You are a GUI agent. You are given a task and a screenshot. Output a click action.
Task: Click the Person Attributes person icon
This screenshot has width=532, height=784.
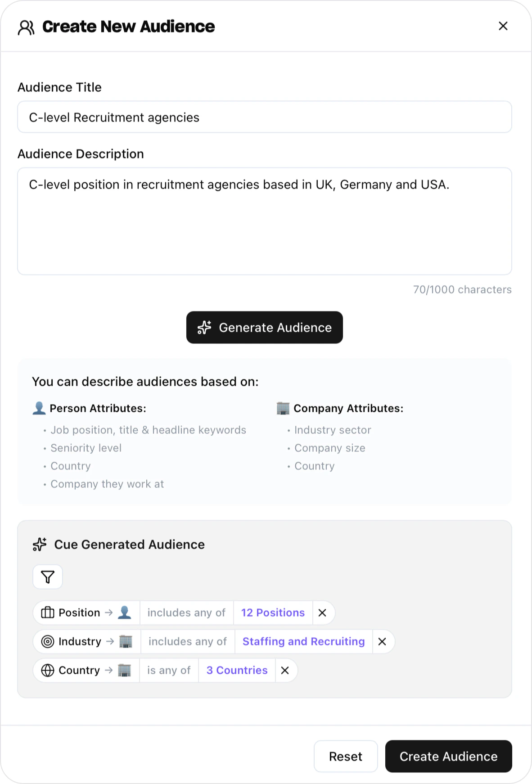(x=39, y=408)
